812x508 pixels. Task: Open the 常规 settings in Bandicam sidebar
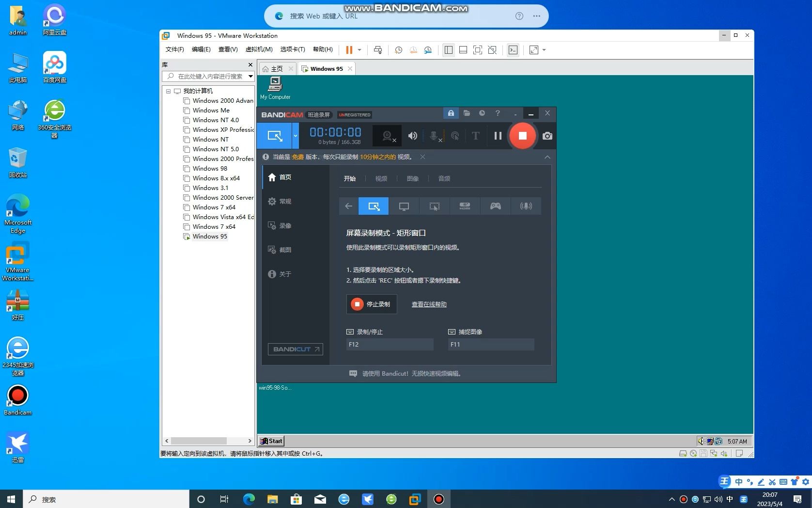(x=296, y=202)
